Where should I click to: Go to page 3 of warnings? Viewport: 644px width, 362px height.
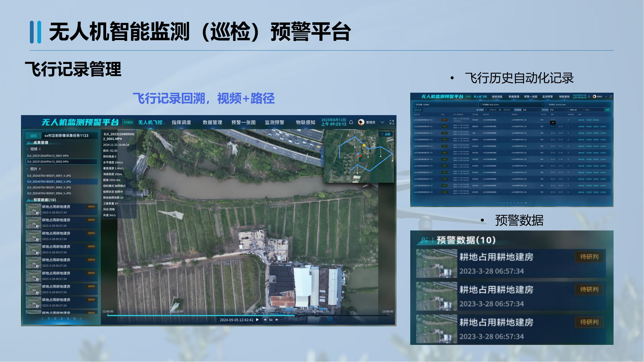point(62,319)
